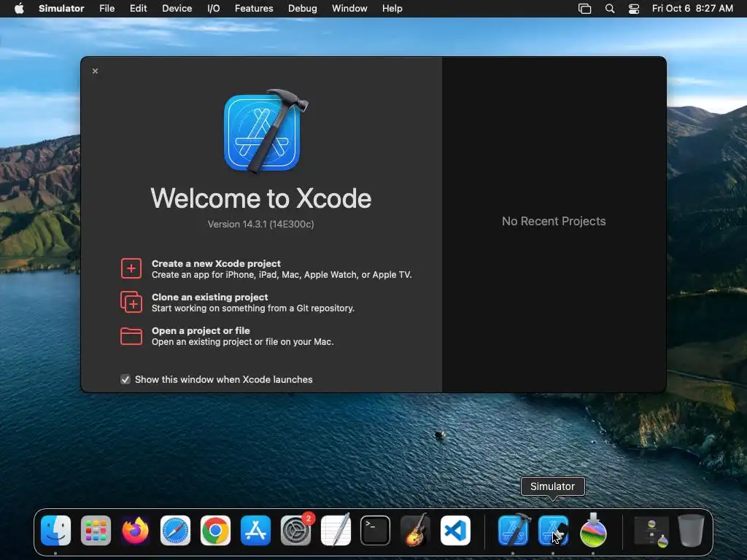Open Finder from the Dock
Image resolution: width=747 pixels, height=560 pixels.
(x=55, y=531)
